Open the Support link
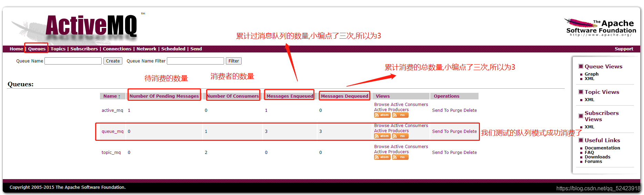This screenshot has height=195, width=644. point(624,49)
